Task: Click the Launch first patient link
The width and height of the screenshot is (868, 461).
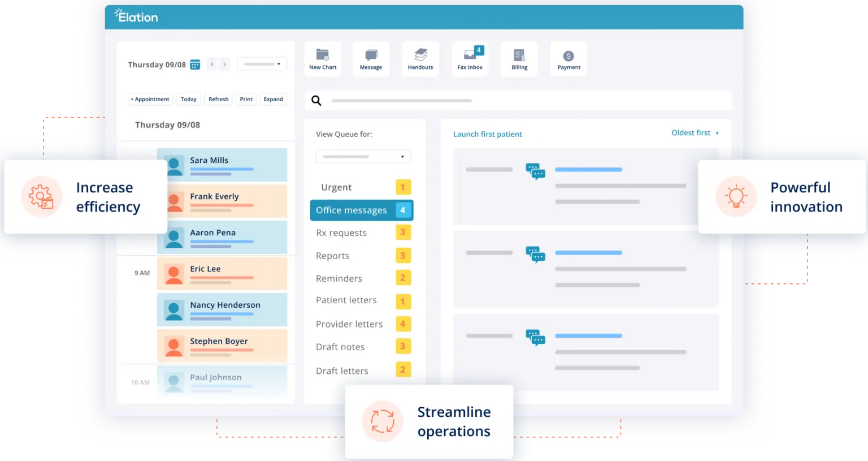Action: click(487, 134)
